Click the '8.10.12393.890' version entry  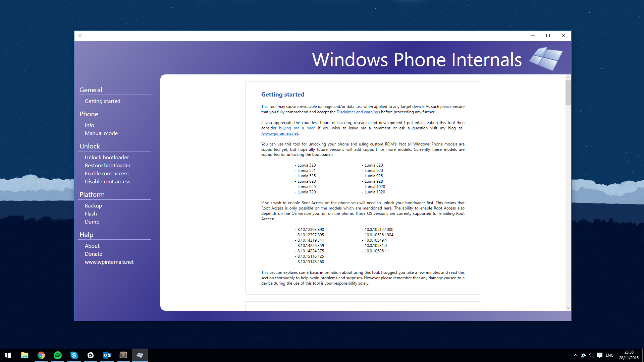[310, 230]
